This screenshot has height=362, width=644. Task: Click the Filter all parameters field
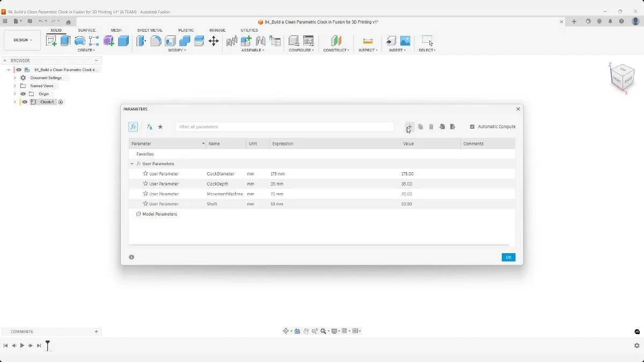coord(285,127)
